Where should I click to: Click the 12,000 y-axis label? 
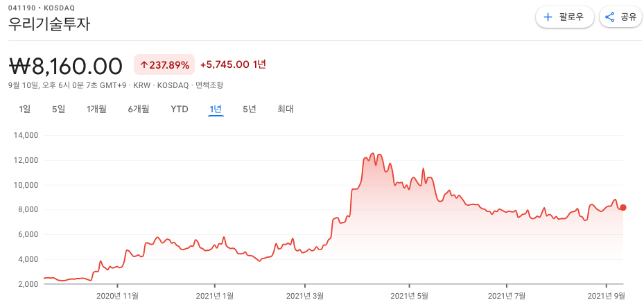(26, 160)
